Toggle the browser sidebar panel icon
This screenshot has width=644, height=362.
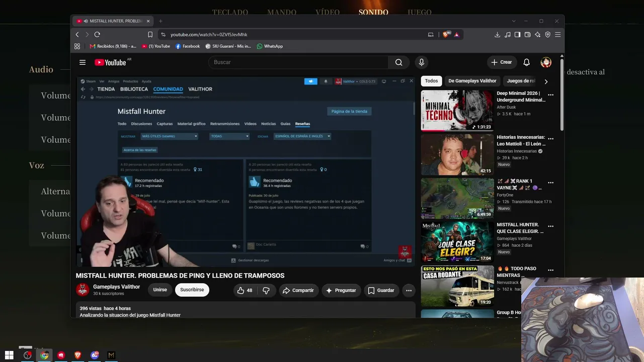[x=517, y=35]
